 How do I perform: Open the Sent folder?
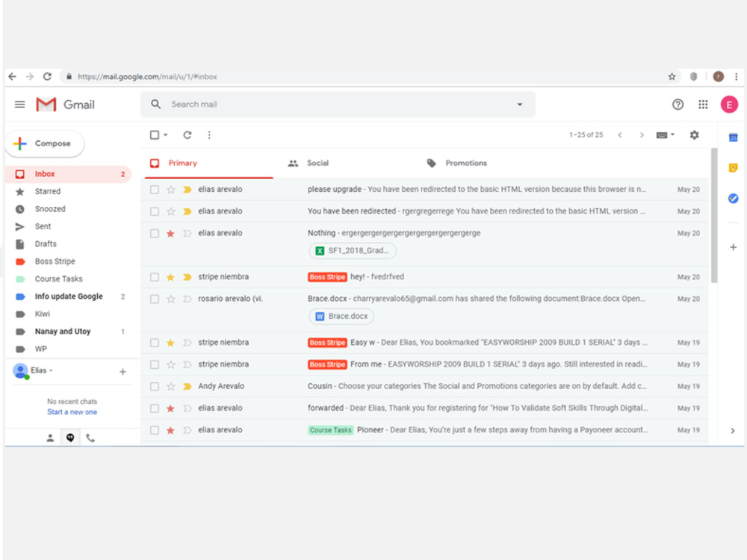[x=69, y=227]
